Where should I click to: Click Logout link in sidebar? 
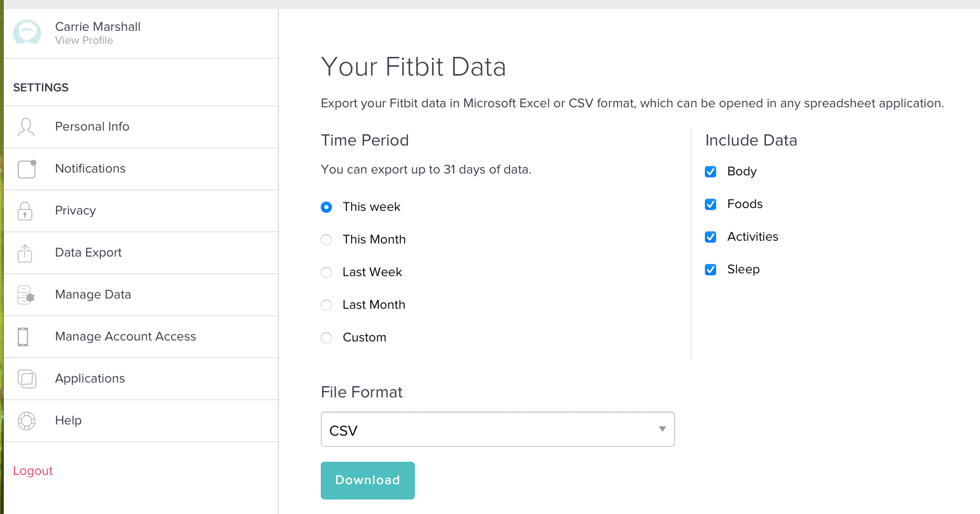pos(33,471)
